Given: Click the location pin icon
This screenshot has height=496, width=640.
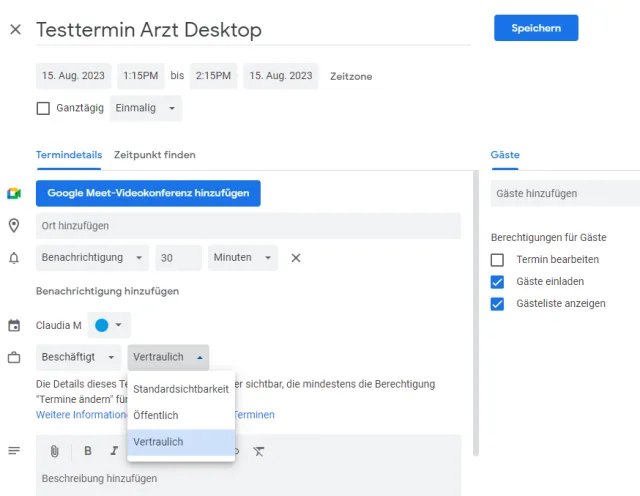Looking at the screenshot, I should 14,226.
